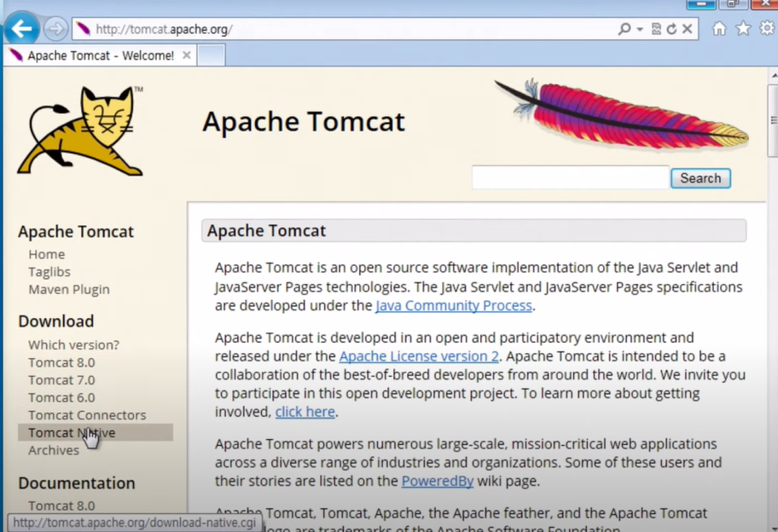Click the browser back arrow button
This screenshot has width=778, height=532.
22,28
